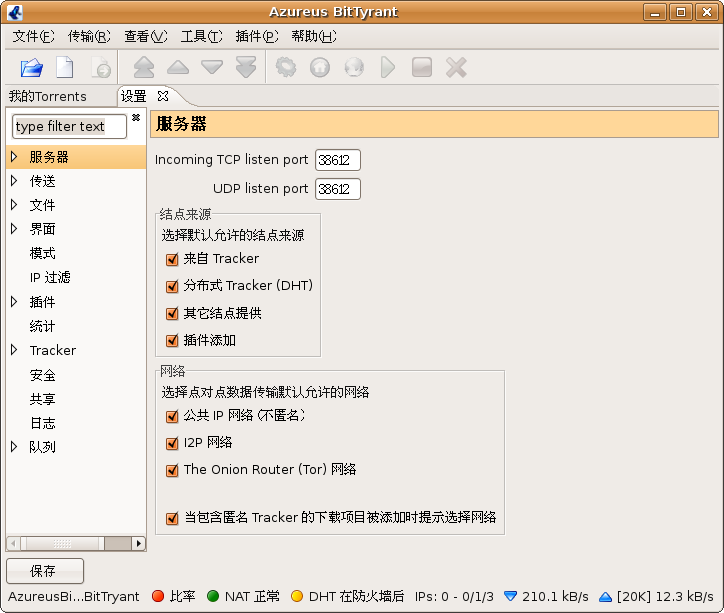Select 共享 settings category

tap(42, 399)
